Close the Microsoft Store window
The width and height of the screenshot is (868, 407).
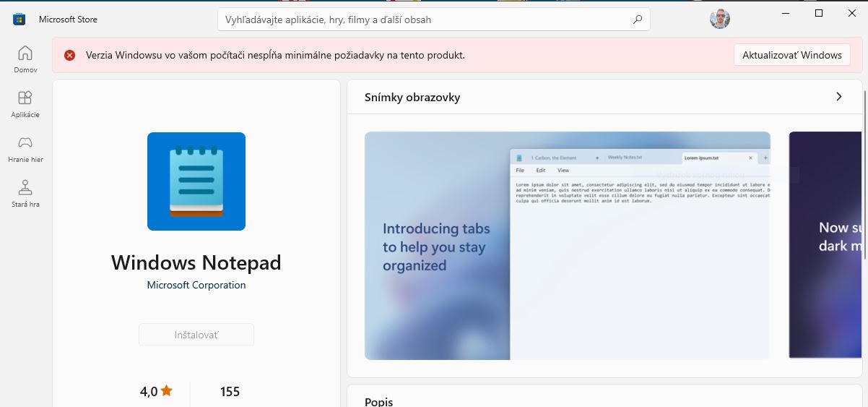click(x=851, y=13)
